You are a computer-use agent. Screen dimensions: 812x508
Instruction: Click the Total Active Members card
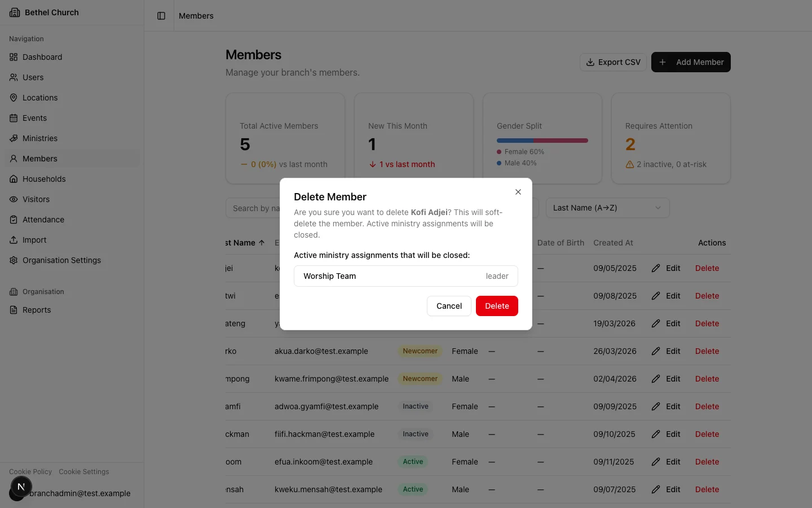pyautogui.click(x=285, y=138)
